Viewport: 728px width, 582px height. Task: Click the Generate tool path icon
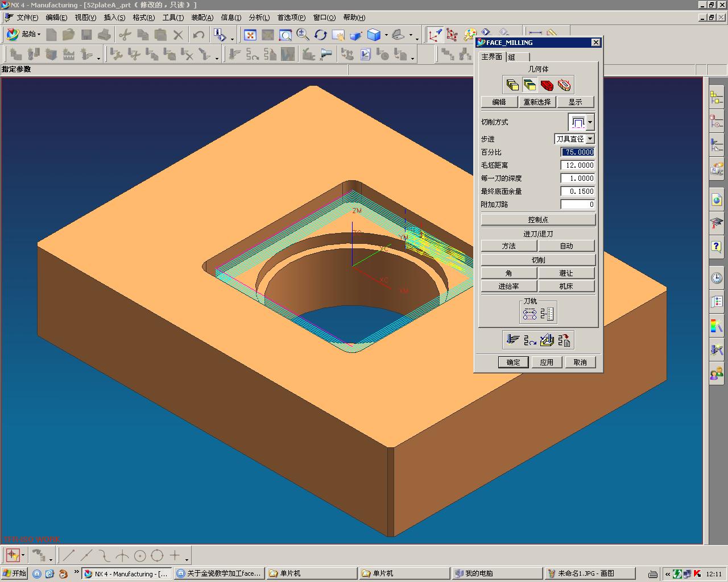513,340
